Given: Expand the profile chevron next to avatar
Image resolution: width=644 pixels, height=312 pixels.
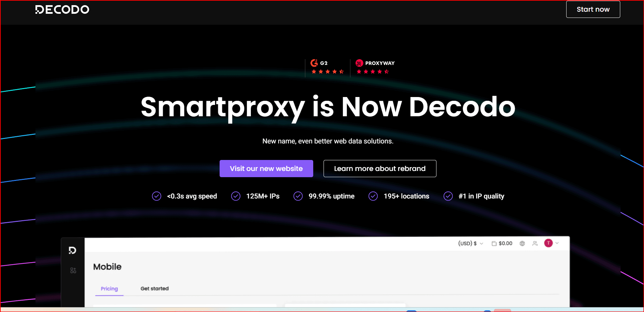Looking at the screenshot, I should (557, 243).
